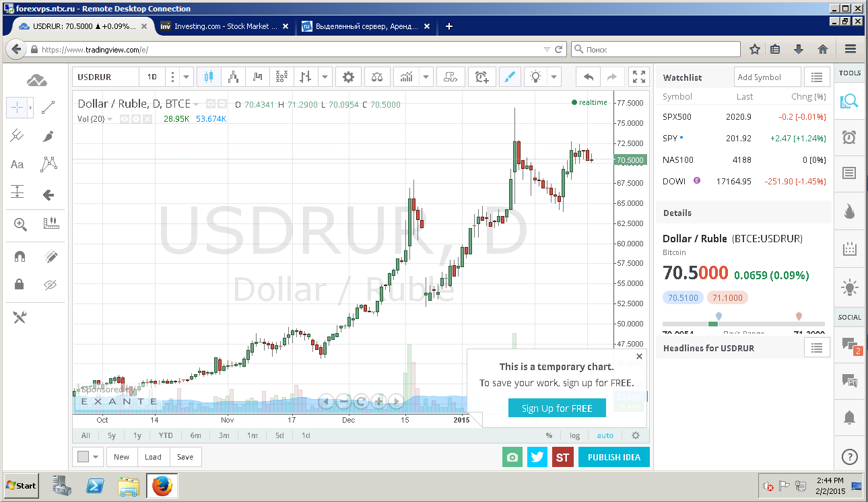Click the Add Symbol input field
The width and height of the screenshot is (868, 502).
(768, 77)
